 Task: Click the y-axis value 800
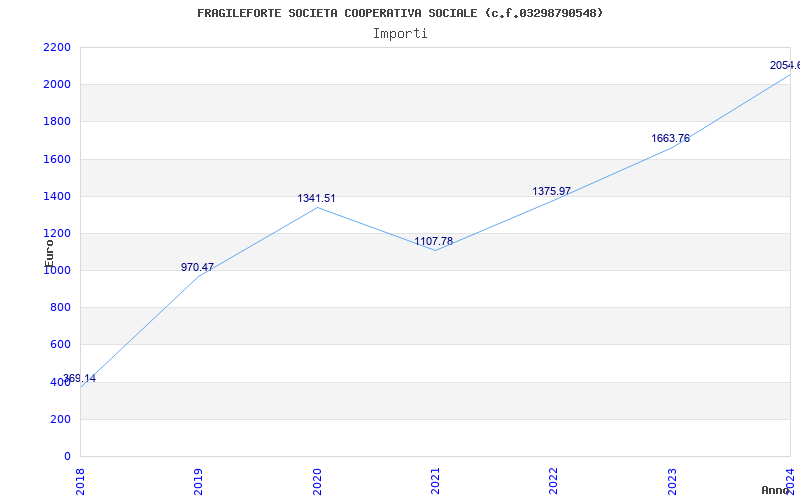[61, 308]
